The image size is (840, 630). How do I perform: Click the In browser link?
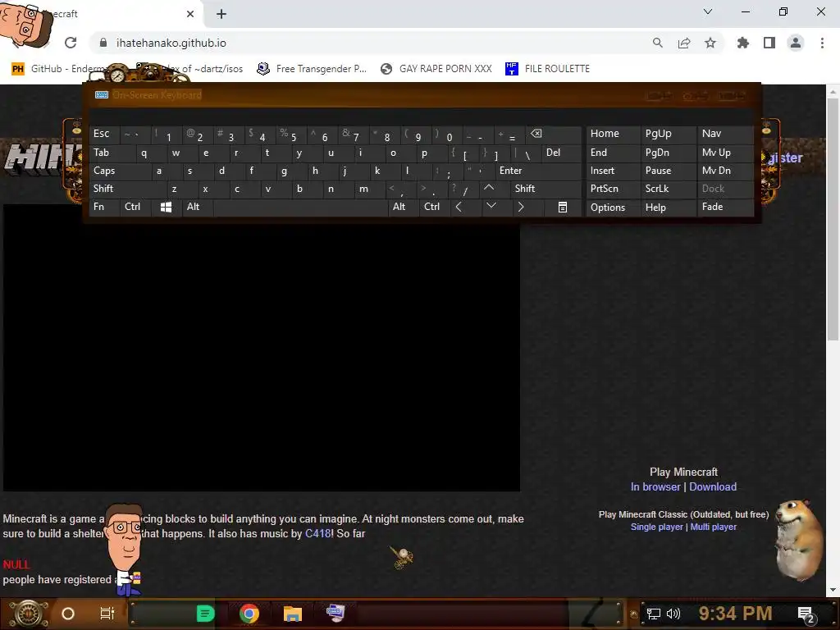point(655,487)
